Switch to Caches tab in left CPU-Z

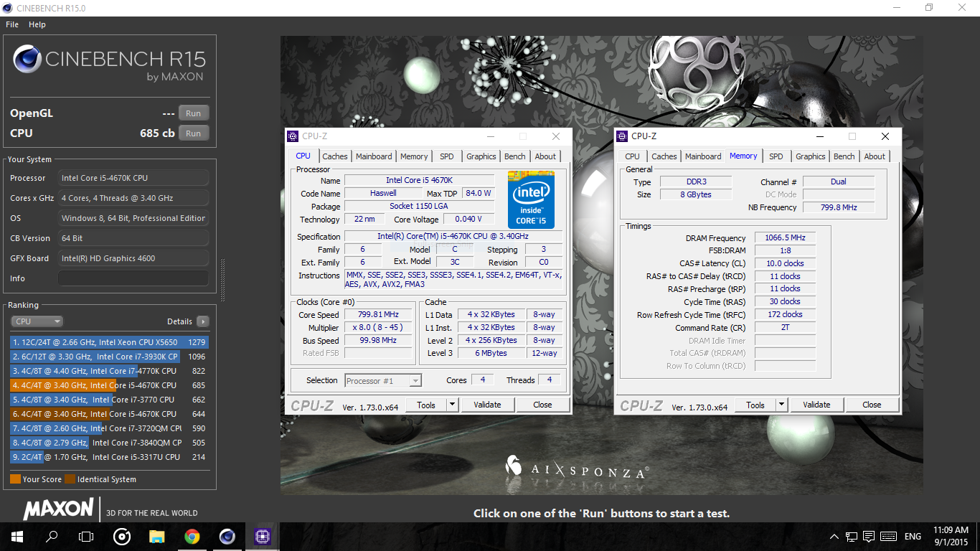point(335,156)
